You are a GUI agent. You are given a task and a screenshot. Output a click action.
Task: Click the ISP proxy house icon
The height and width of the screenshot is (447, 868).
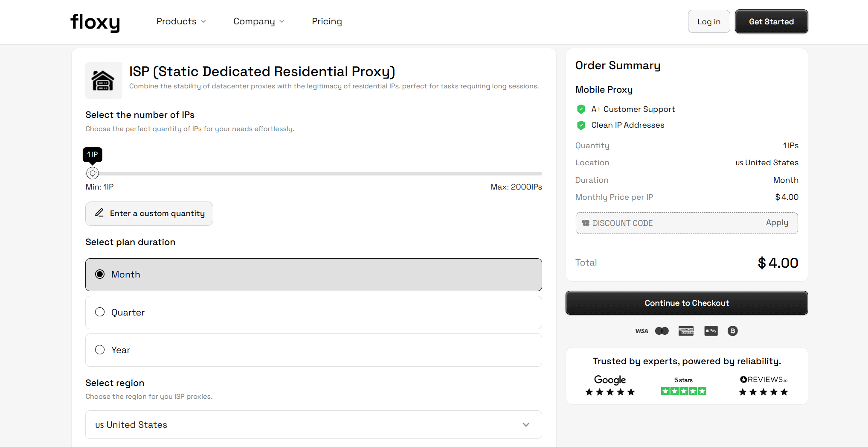pos(103,80)
